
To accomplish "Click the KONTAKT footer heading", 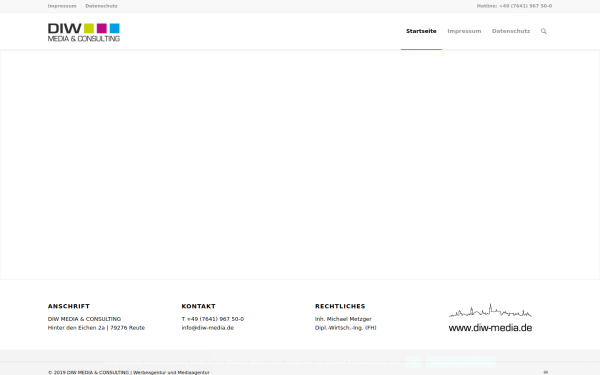I will (x=199, y=306).
